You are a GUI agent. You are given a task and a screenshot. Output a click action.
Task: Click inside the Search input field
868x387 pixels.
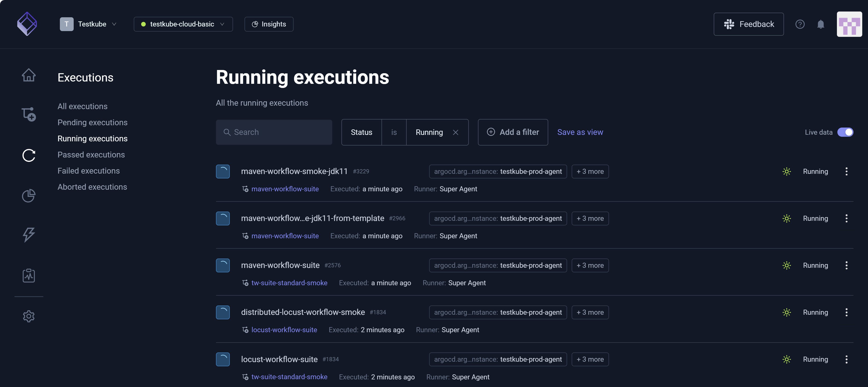[274, 132]
